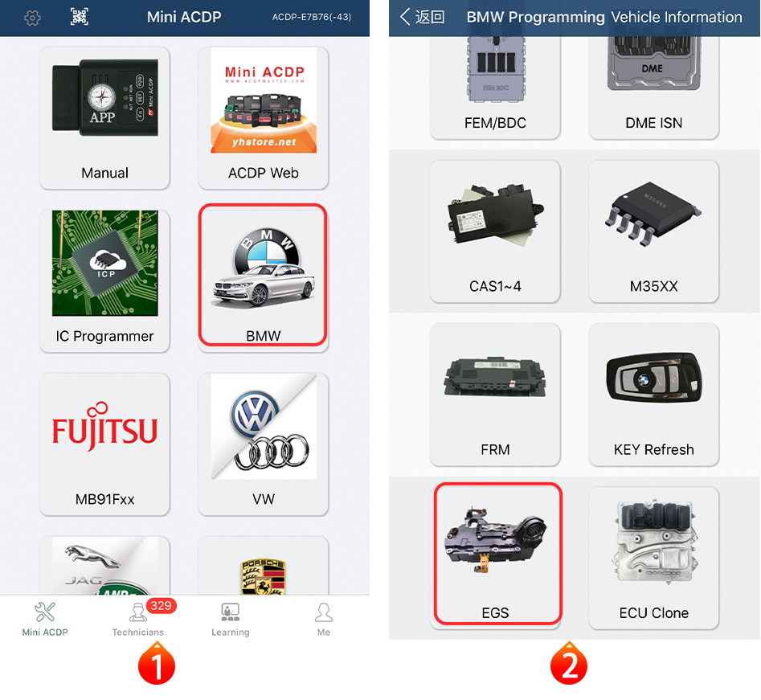Select the IC Programmer tile
Viewport: 761px width, 700px height.
pos(104,281)
